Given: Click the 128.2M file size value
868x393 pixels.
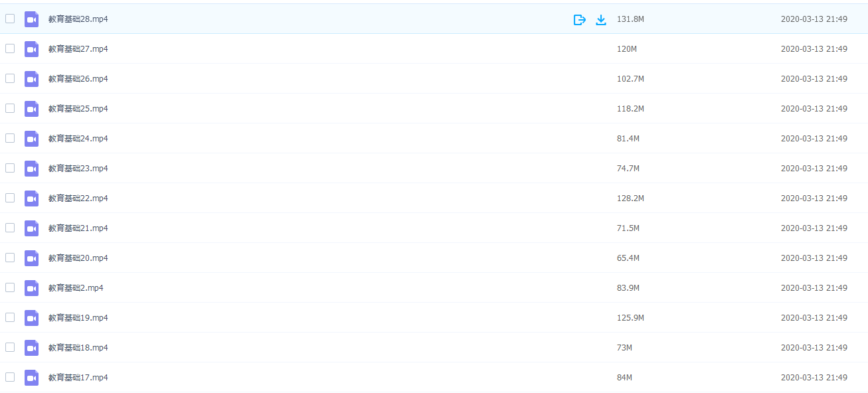Looking at the screenshot, I should pos(630,198).
